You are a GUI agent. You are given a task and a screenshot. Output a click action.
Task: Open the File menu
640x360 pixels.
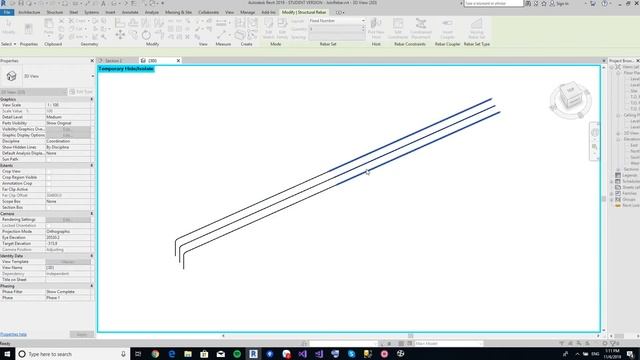tap(7, 12)
